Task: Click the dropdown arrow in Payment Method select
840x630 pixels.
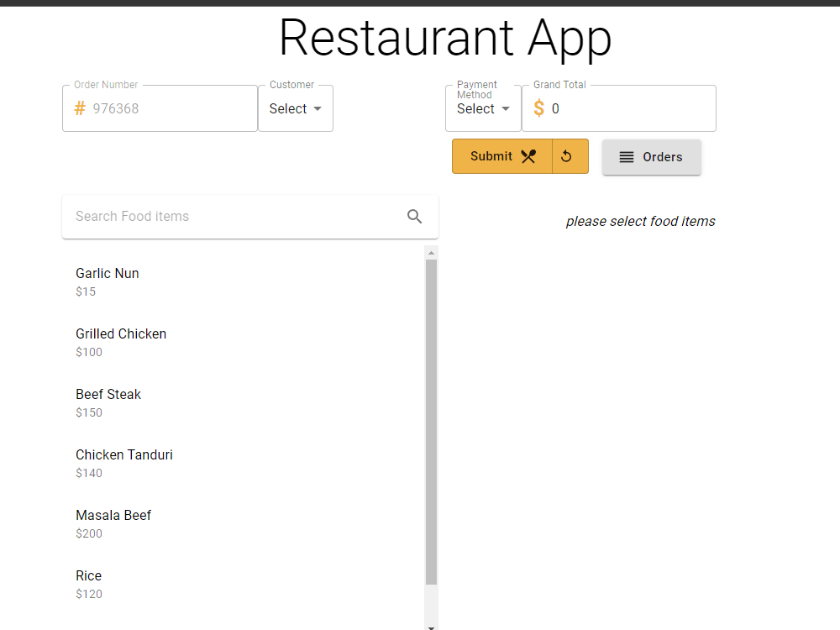Action: [x=507, y=108]
